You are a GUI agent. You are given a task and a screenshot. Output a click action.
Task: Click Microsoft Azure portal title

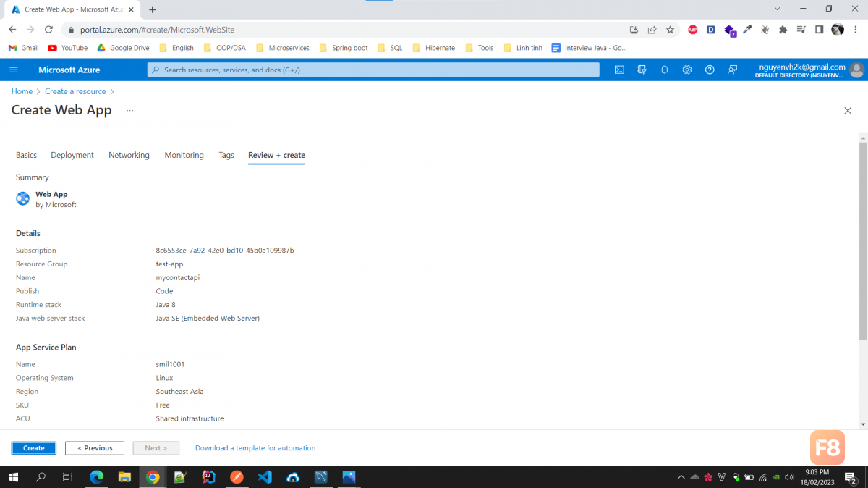click(69, 70)
